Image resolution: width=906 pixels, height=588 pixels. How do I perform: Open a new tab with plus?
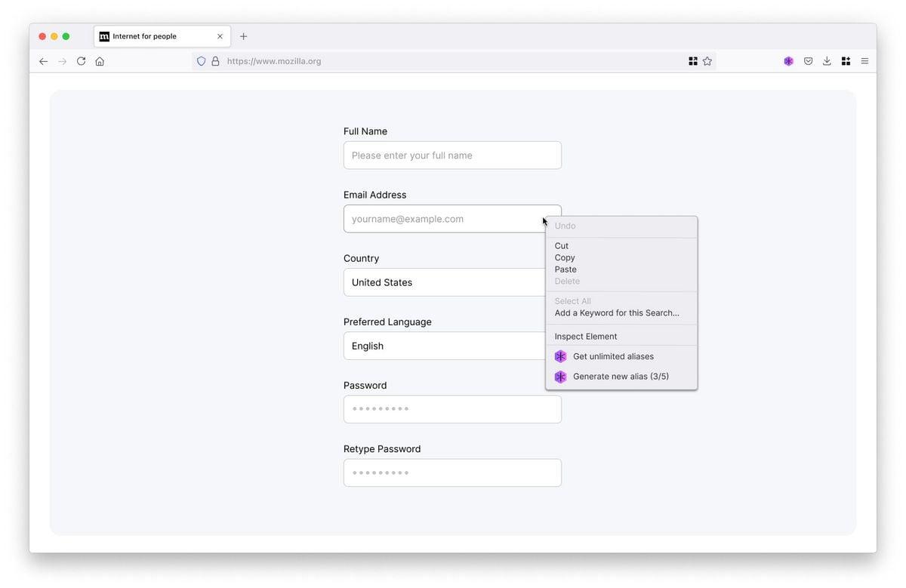[x=243, y=36]
